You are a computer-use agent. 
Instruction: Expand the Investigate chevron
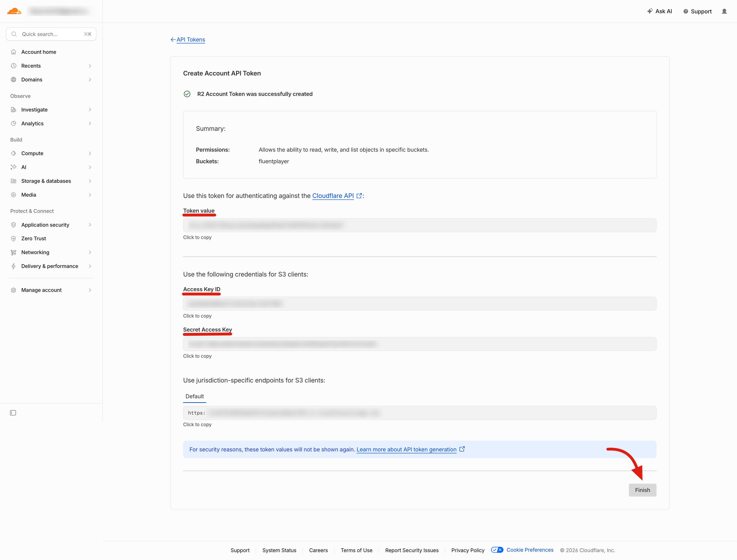(x=90, y=110)
